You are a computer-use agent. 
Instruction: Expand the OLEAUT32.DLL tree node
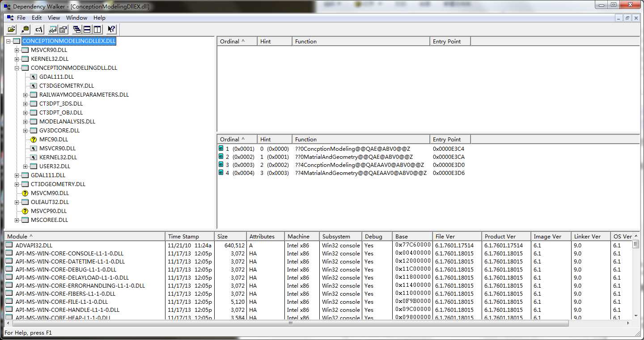click(17, 202)
